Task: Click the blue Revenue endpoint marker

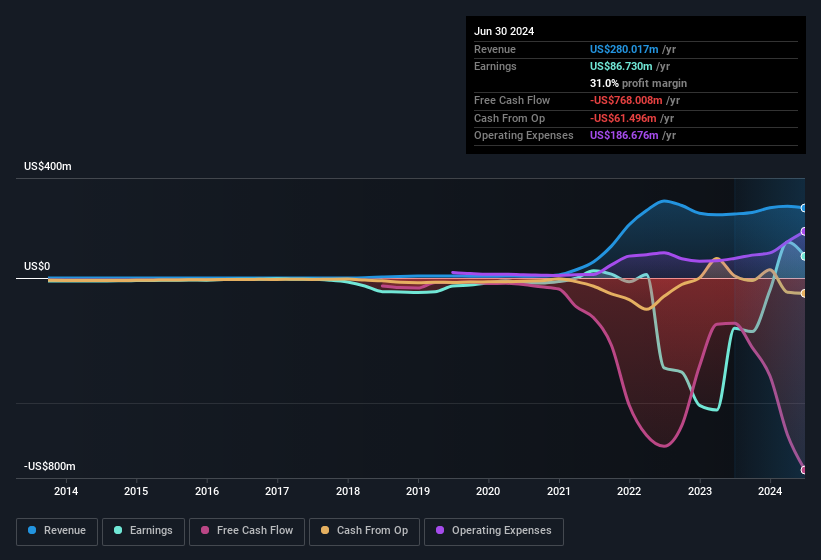Action: coord(803,208)
